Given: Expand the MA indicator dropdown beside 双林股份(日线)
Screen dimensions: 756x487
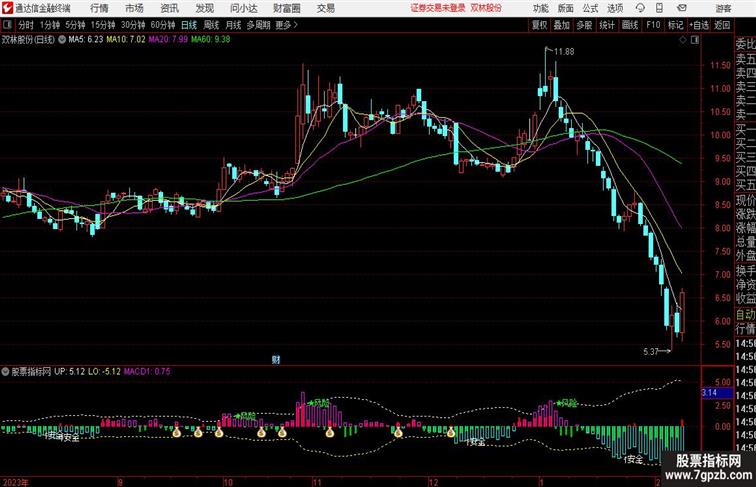Looking at the screenshot, I should pos(62,40).
